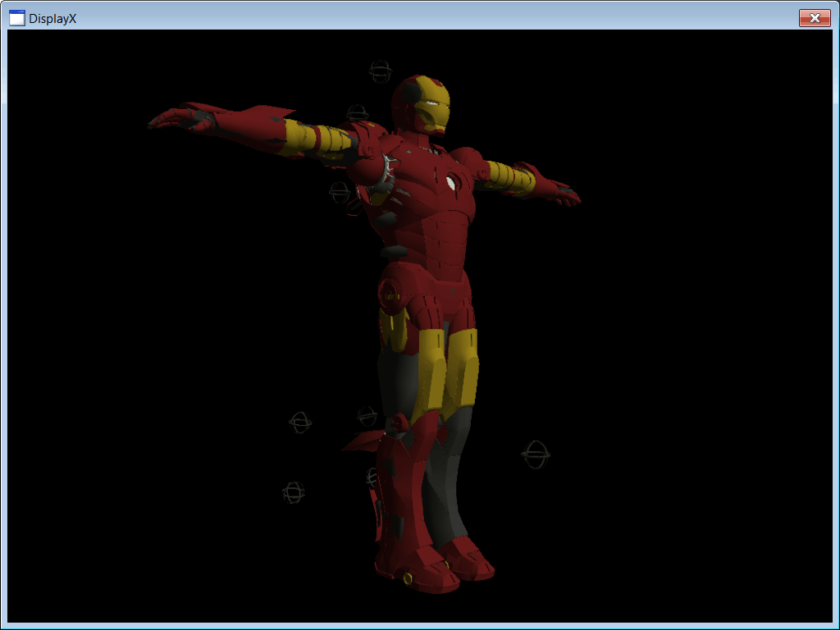Viewport: 840px width, 630px height.
Task: Click the DisplayX window icon in title bar
Action: pos(17,18)
